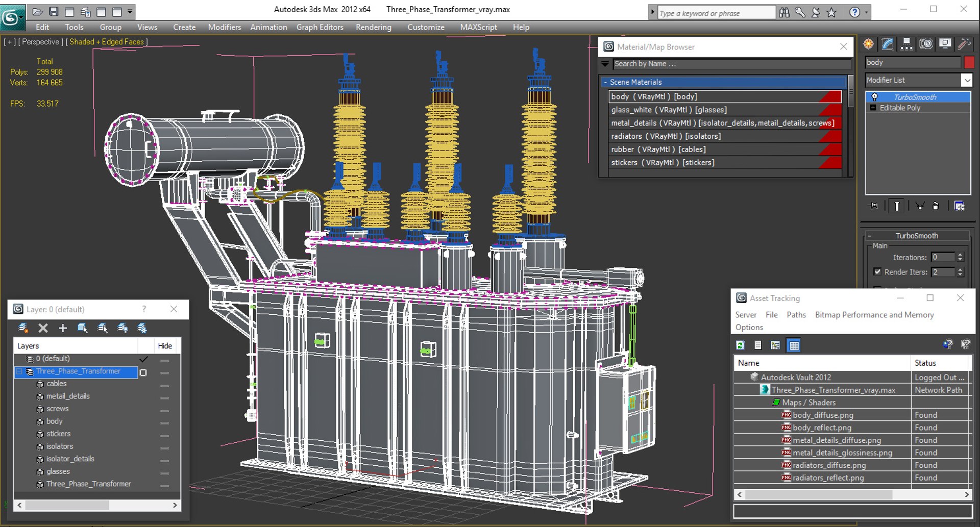This screenshot has height=527, width=980.
Task: Click the Pin Stack icon
Action: tap(873, 206)
